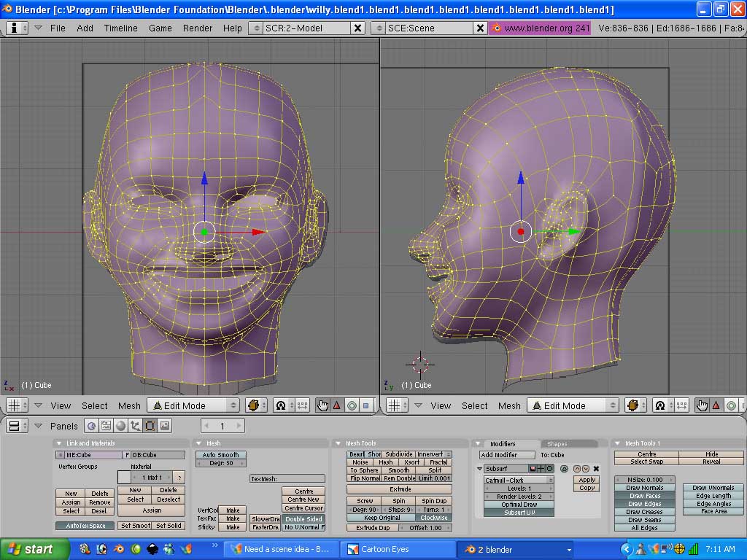
Task: Click the Rem Doubles button
Action: tap(399, 478)
